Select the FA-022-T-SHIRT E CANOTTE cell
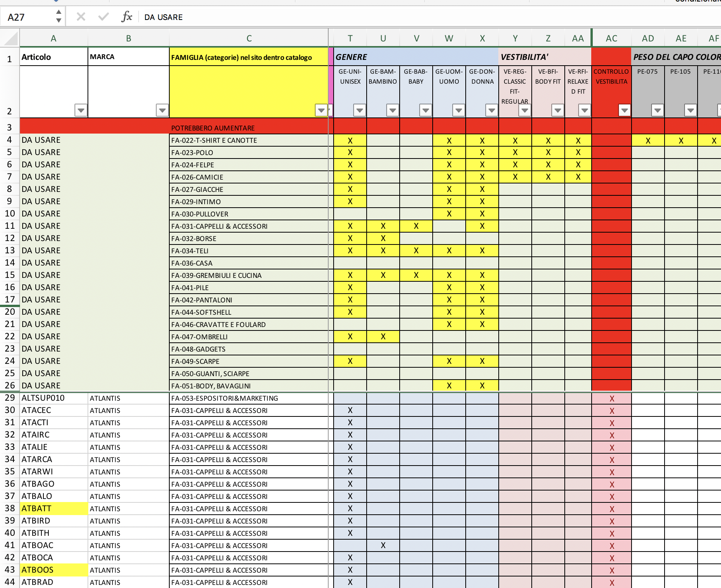The image size is (721, 588). 249,140
